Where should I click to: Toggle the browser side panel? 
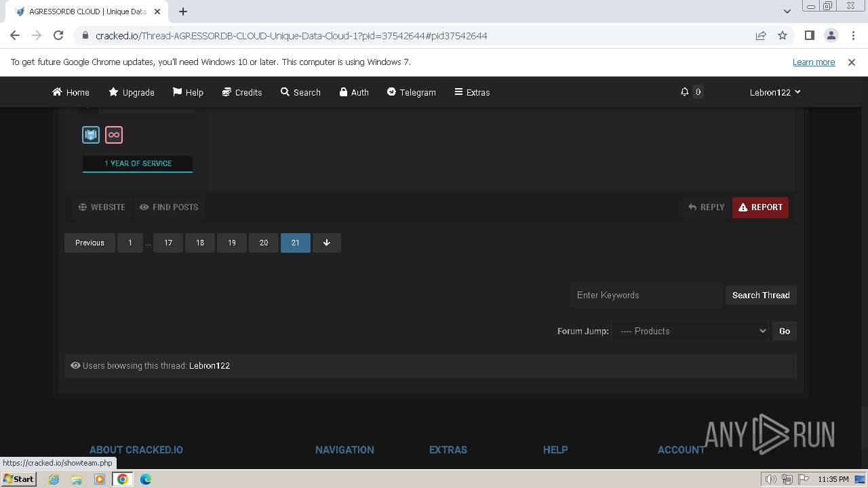809,35
